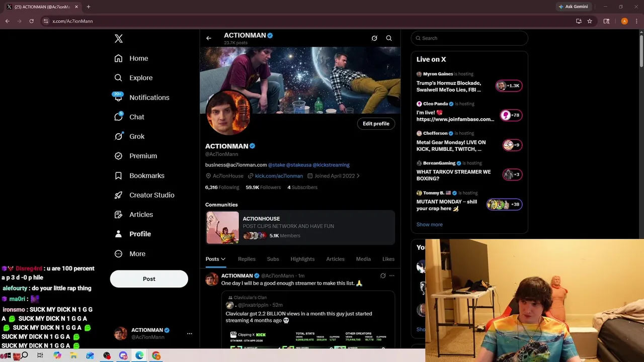View the 4 Subscribers list

302,188
